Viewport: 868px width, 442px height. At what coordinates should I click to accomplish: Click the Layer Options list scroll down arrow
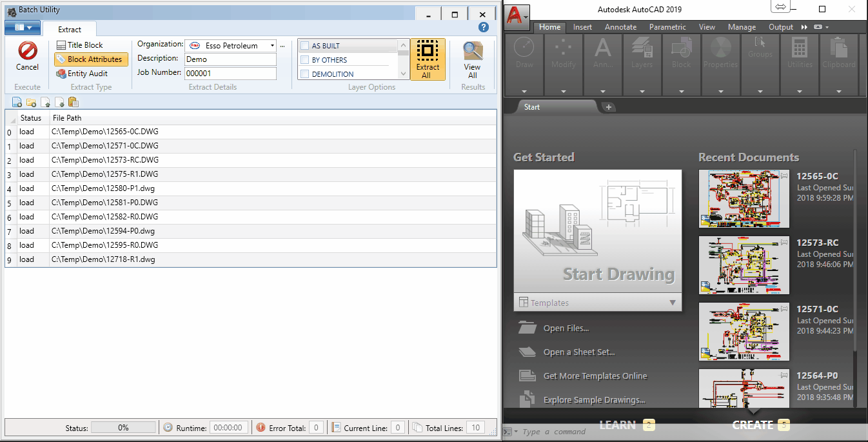(x=403, y=74)
